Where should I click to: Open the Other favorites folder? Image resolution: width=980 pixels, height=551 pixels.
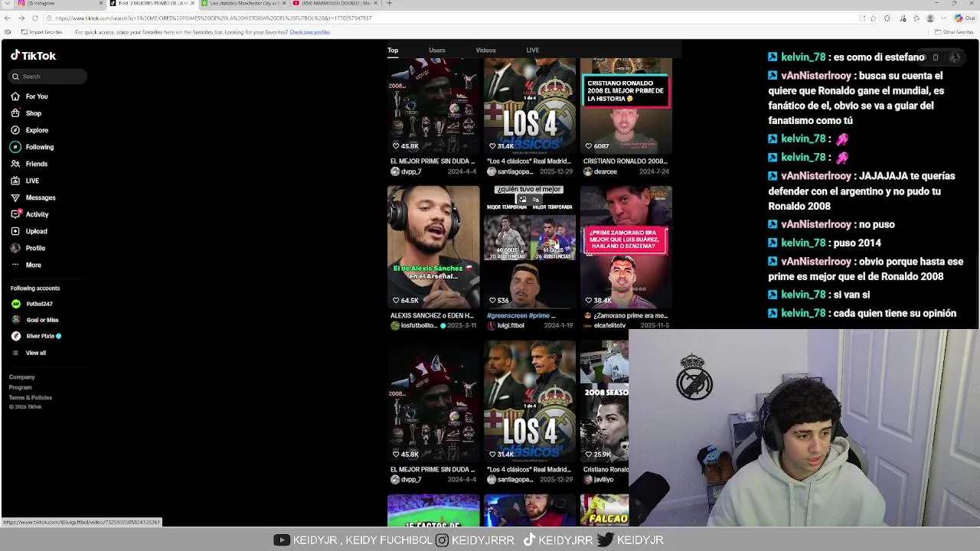[954, 32]
